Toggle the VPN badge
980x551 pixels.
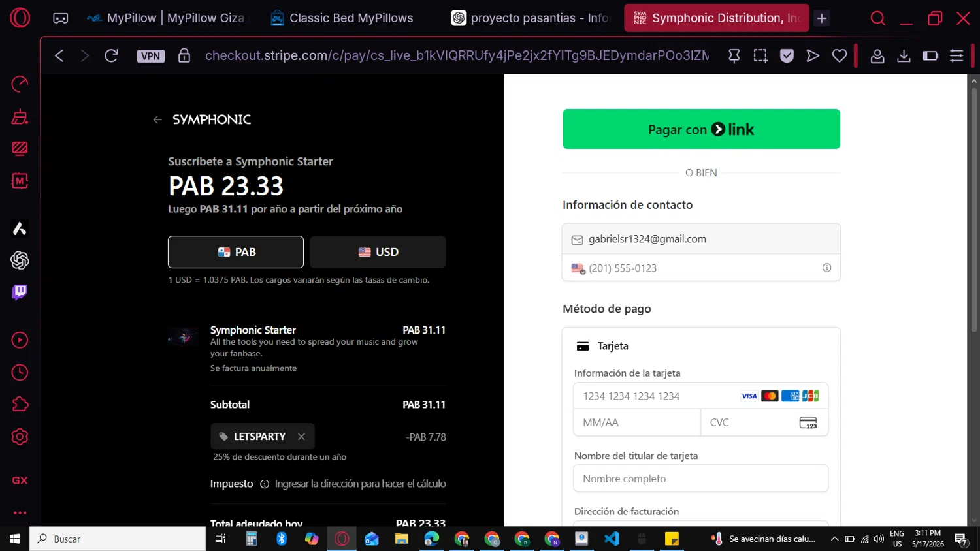tap(151, 56)
